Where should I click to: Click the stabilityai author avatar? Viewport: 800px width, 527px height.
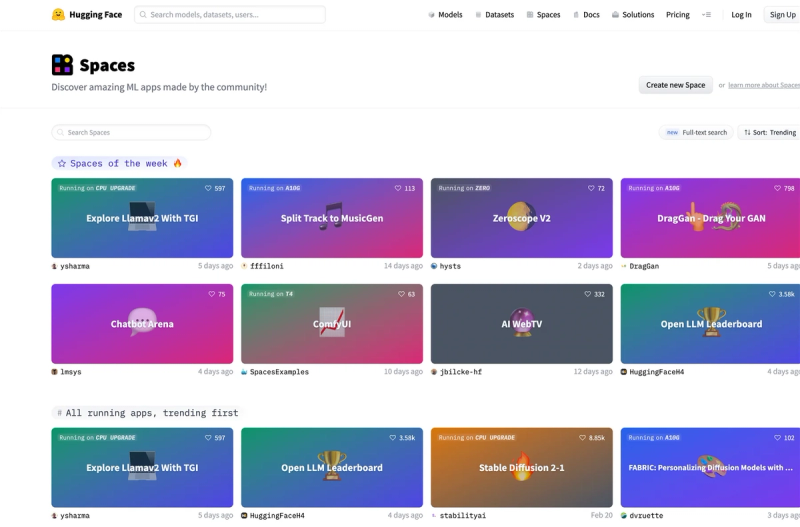(434, 515)
